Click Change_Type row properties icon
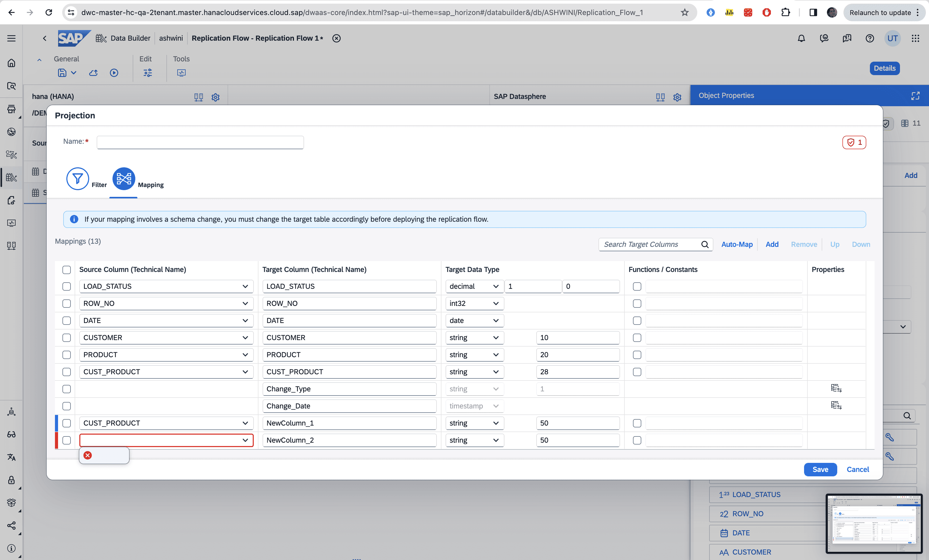Screen dimensions: 929x560 [836, 388]
